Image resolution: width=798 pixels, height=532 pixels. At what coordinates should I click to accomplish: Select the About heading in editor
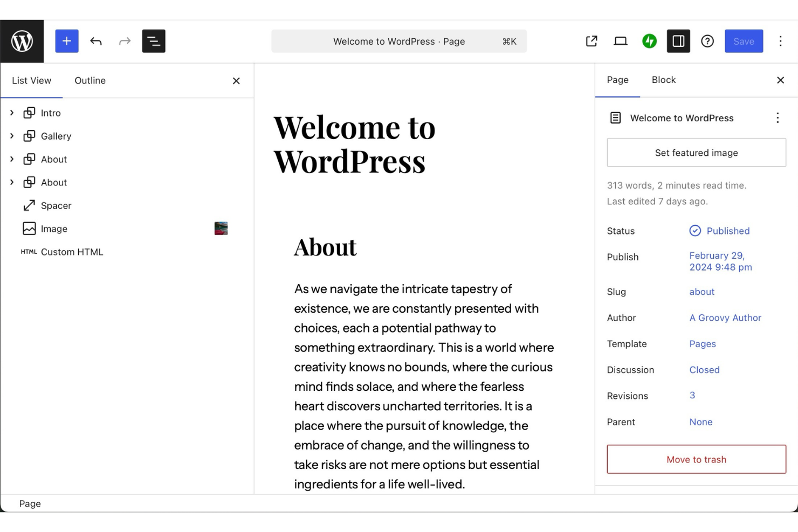(325, 247)
